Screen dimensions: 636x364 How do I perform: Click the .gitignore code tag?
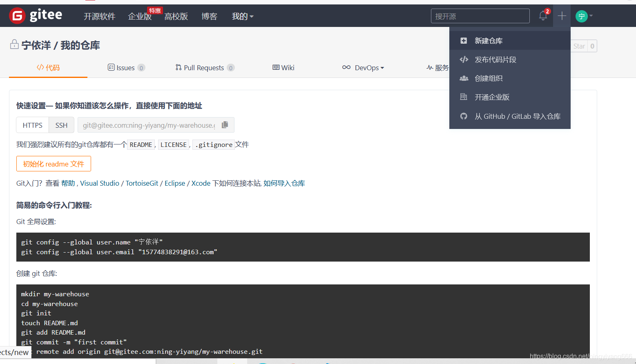click(214, 144)
